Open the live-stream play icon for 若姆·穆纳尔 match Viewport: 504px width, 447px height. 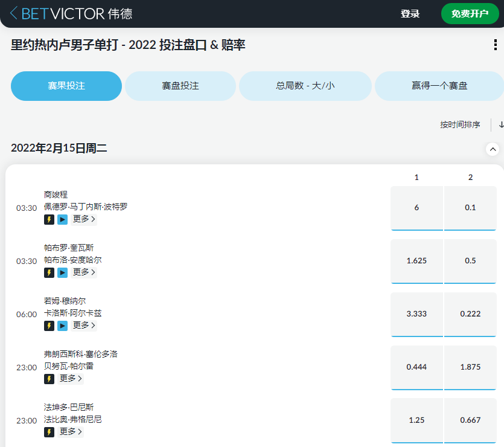coord(63,326)
